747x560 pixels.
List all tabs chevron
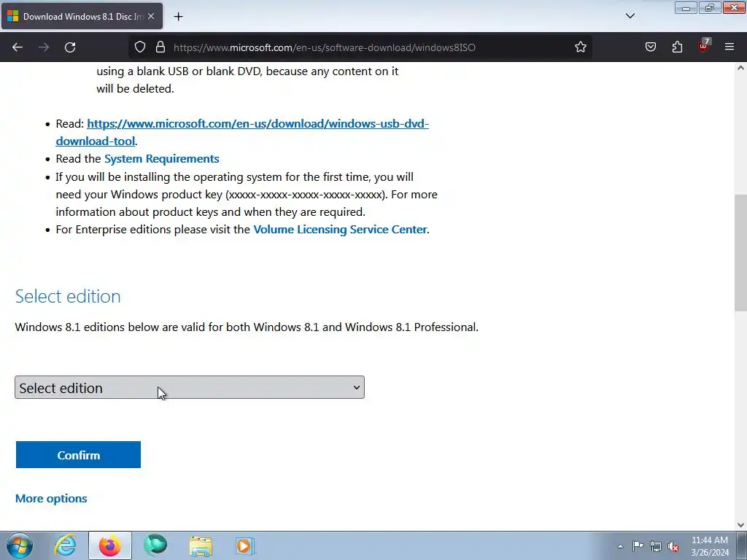630,16
